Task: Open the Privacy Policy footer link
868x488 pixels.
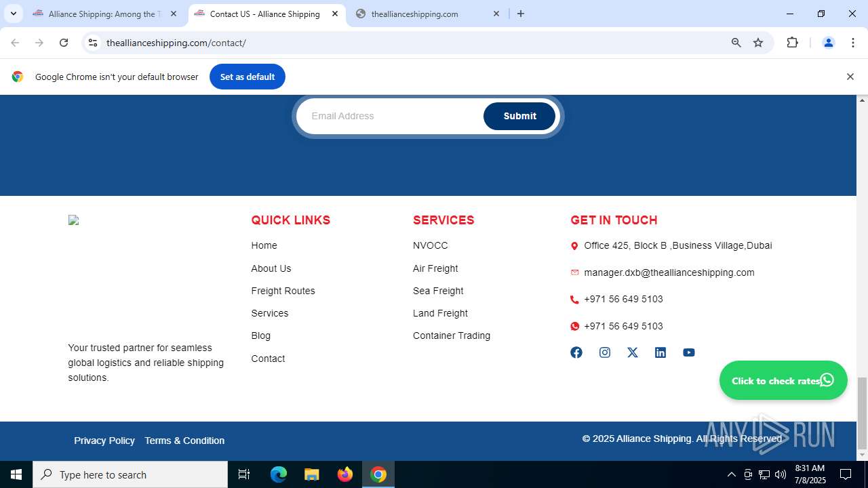Action: [x=104, y=441]
